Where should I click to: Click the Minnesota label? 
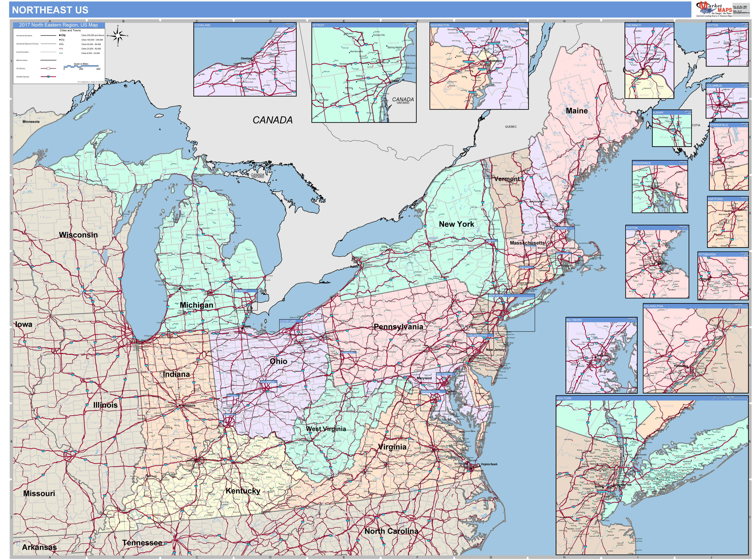point(31,122)
